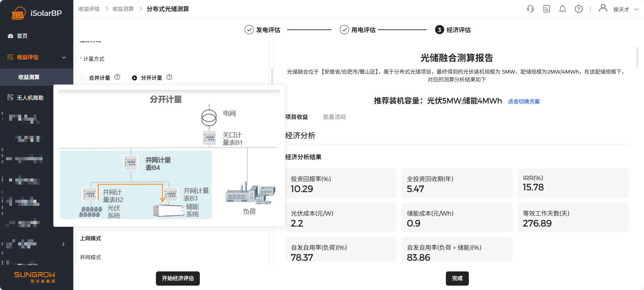Click the user profile avatar icon
This screenshot has width=644, height=290.
click(602, 8)
